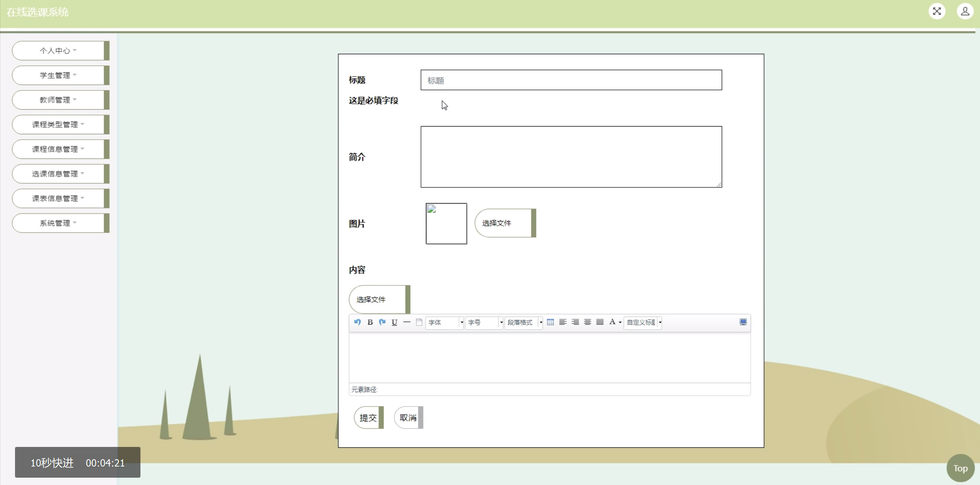Toggle bold formatting in the editor

pyautogui.click(x=370, y=322)
